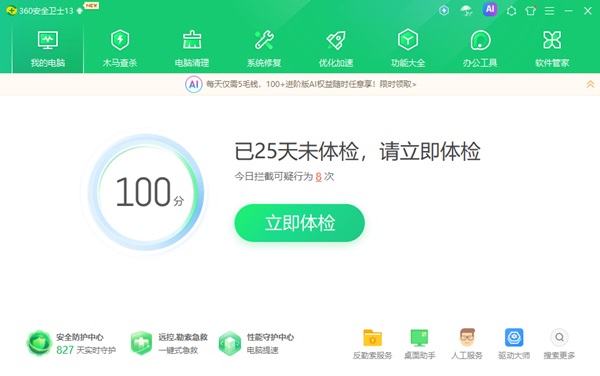Open 远控.勒索急救 one-click rescue
The height and width of the screenshot is (376, 600).
(169, 343)
